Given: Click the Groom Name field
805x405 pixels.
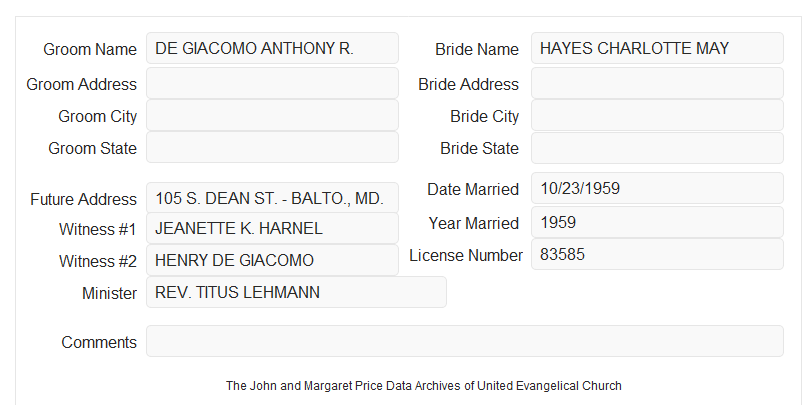Looking at the screenshot, I should click(x=272, y=48).
